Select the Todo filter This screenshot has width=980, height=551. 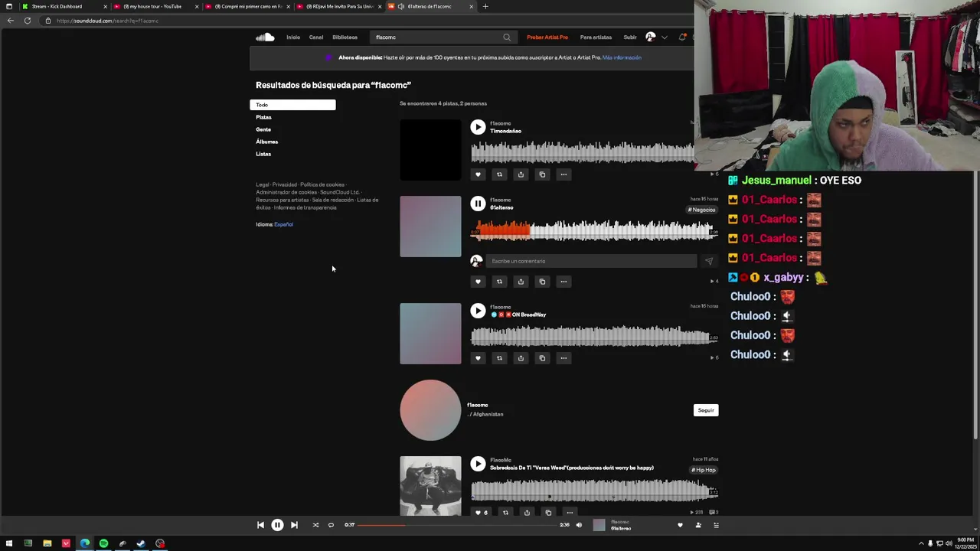coord(292,105)
